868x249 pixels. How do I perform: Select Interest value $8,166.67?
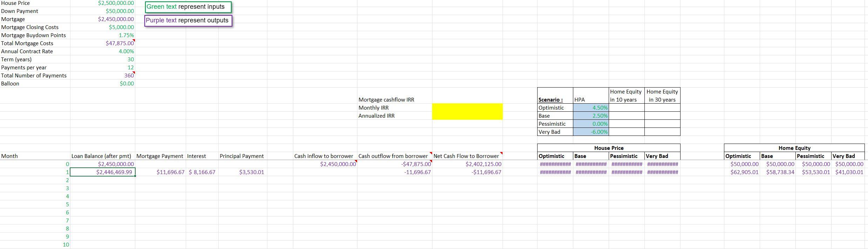point(202,172)
